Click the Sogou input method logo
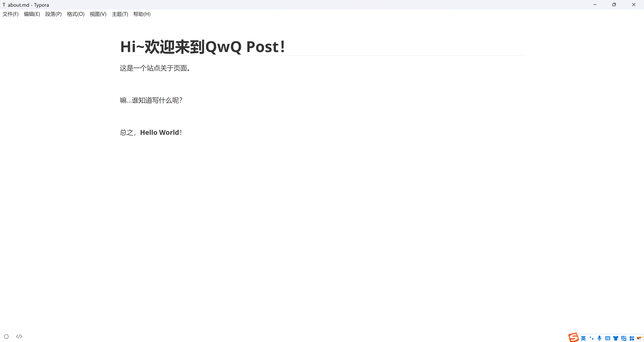 click(574, 337)
